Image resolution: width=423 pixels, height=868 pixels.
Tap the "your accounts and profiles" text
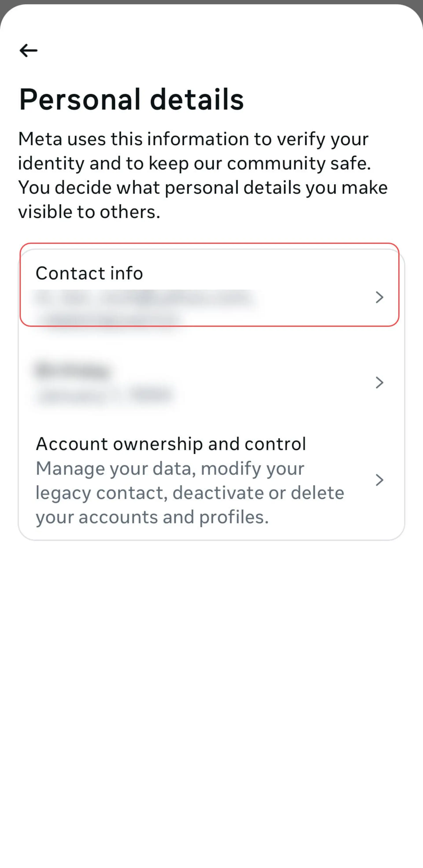coord(152,517)
